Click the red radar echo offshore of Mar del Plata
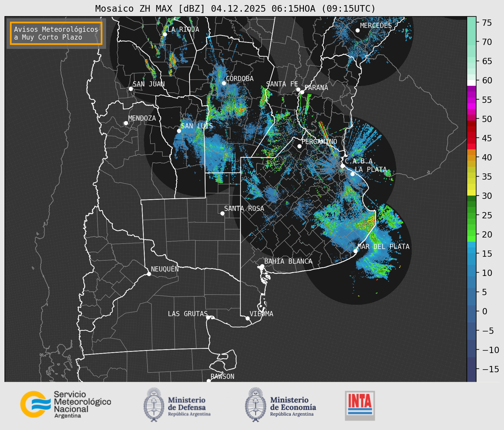The height and width of the screenshot is (430, 504). coord(400,266)
